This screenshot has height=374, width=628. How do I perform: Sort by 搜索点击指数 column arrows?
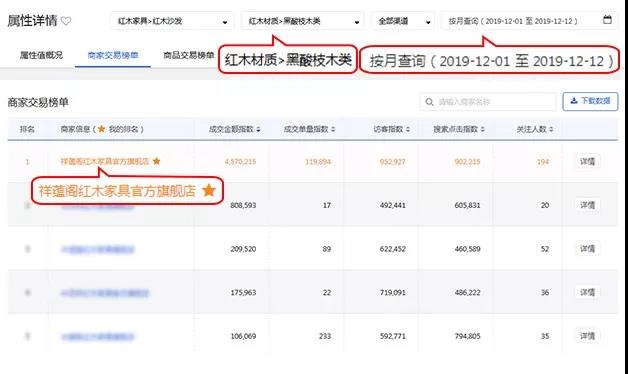pos(483,129)
